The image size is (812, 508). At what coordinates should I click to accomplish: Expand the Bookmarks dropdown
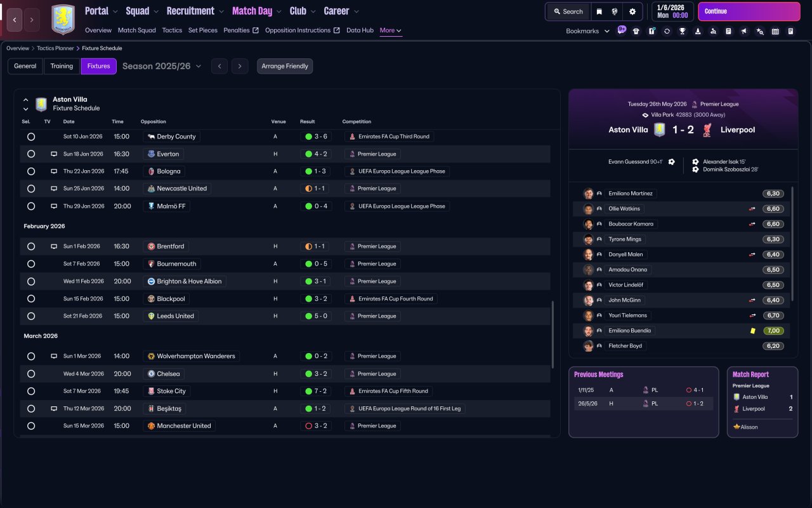(x=588, y=31)
